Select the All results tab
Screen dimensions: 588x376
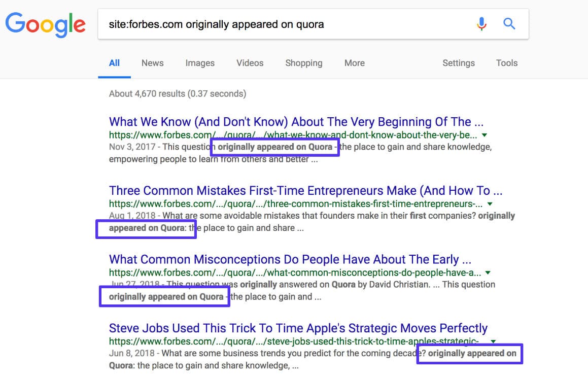[x=114, y=63]
